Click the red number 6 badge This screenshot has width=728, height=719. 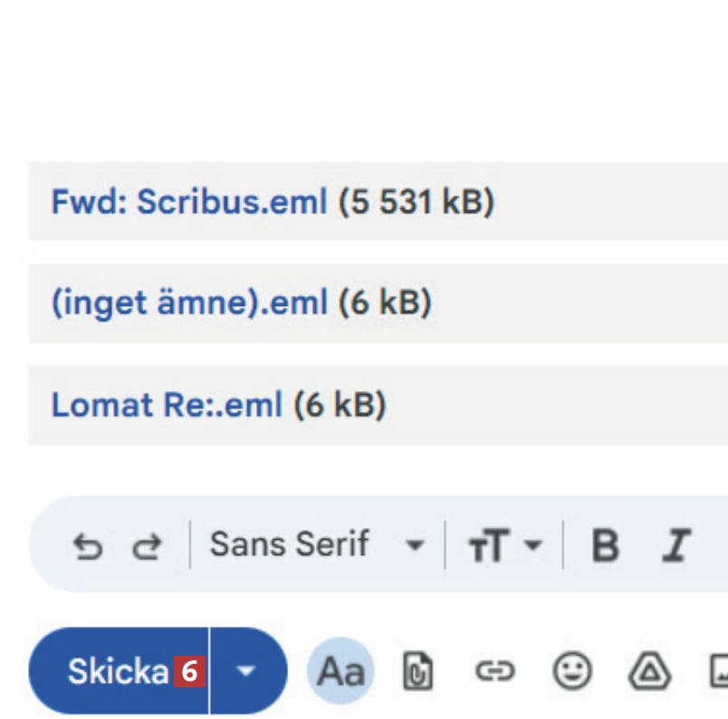[189, 672]
